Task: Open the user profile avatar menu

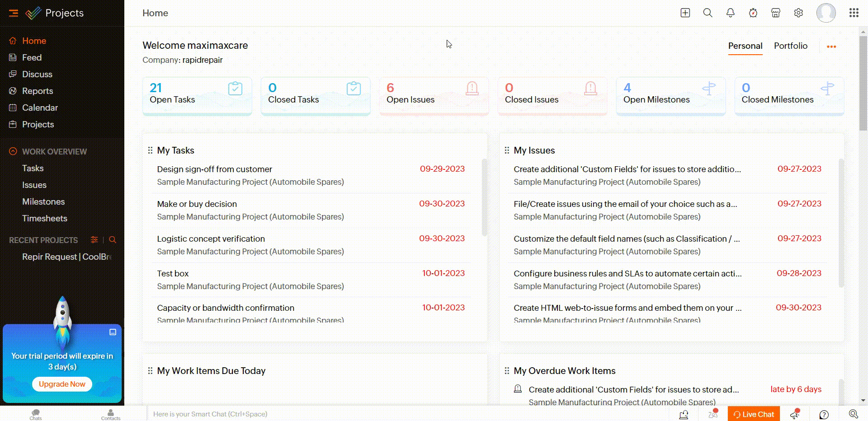Action: click(826, 13)
